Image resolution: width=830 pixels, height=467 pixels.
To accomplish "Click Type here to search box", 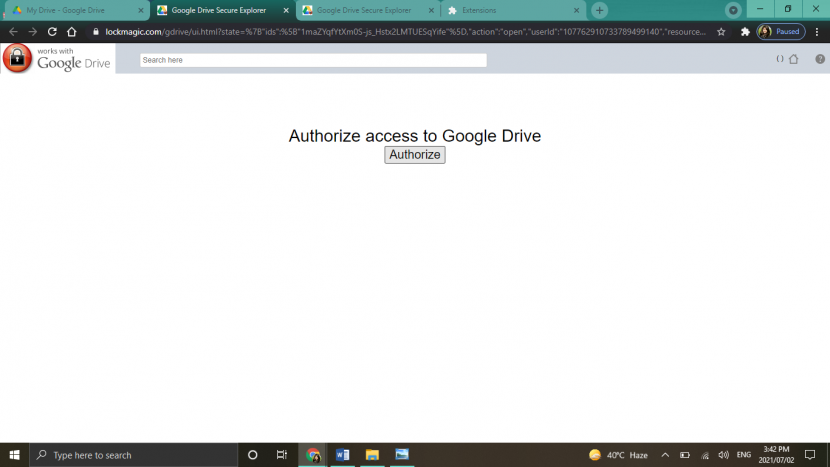I will (x=133, y=455).
